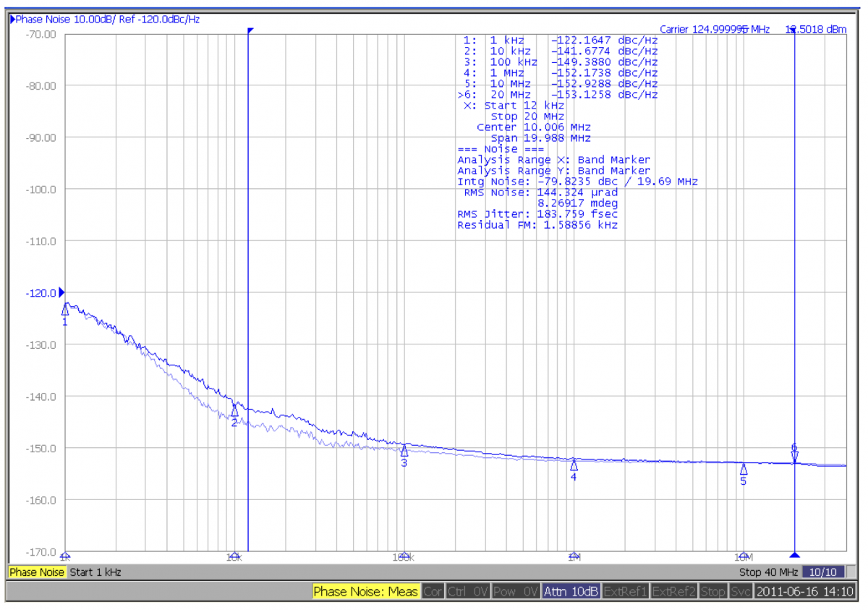Screen dimensions: 868x610
Task: Click marker 1 triangle at 1 kHz
Action: pyautogui.click(x=65, y=310)
